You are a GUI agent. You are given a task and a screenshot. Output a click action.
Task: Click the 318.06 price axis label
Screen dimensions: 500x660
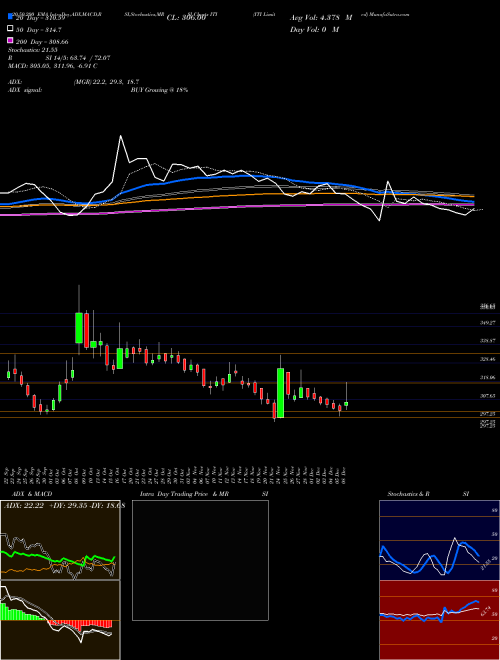click(x=488, y=378)
